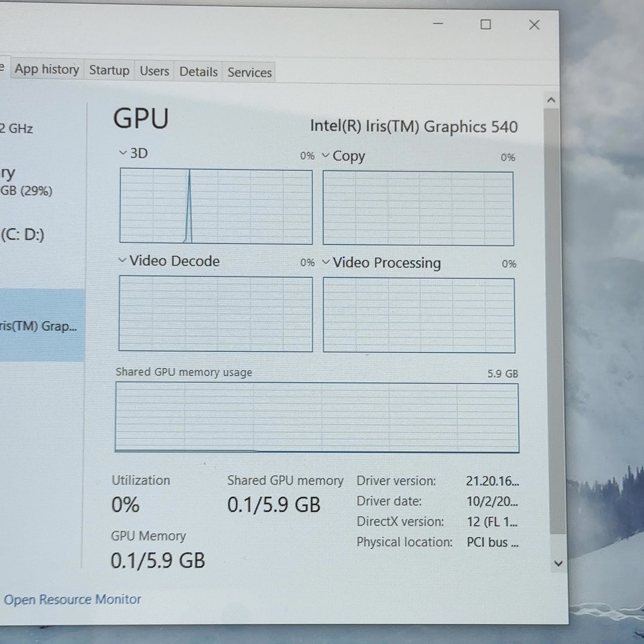Go to the Details tab
This screenshot has width=644, height=644.
tap(198, 72)
